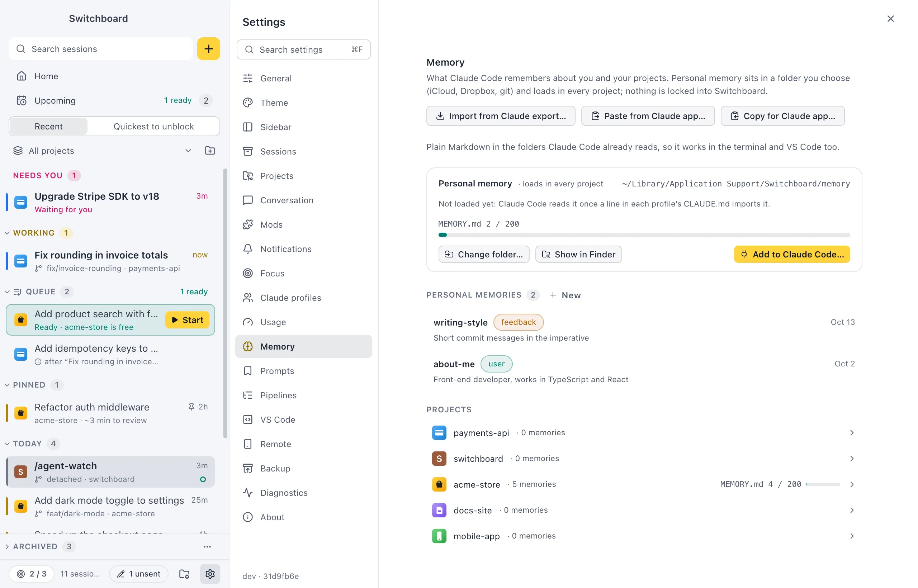Click Import from Claude export button
918x588 pixels.
pyautogui.click(x=501, y=116)
